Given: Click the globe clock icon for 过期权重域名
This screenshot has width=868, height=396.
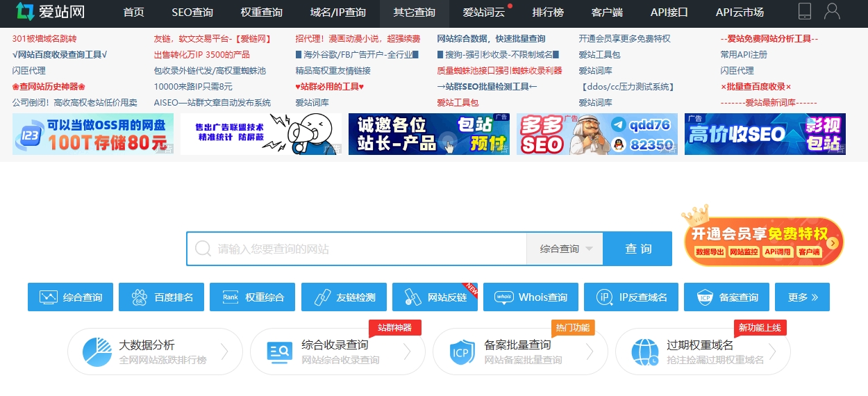Looking at the screenshot, I should (645, 352).
